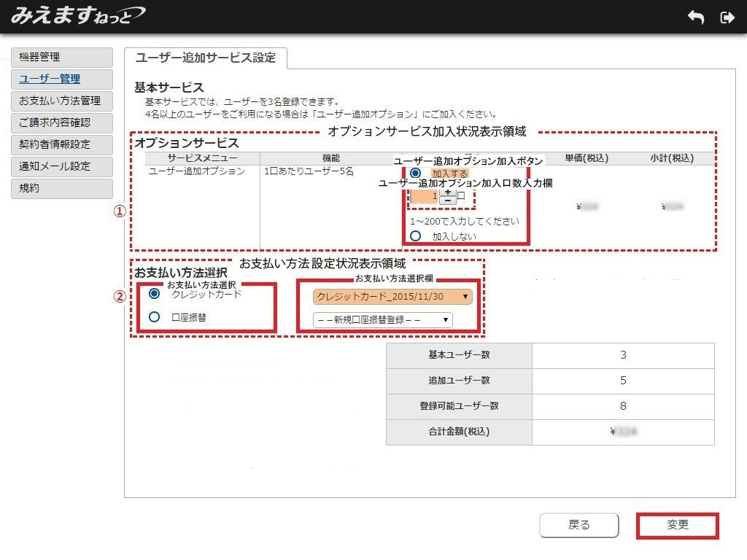Select the 加入する radio button
747x560 pixels.
(x=416, y=174)
